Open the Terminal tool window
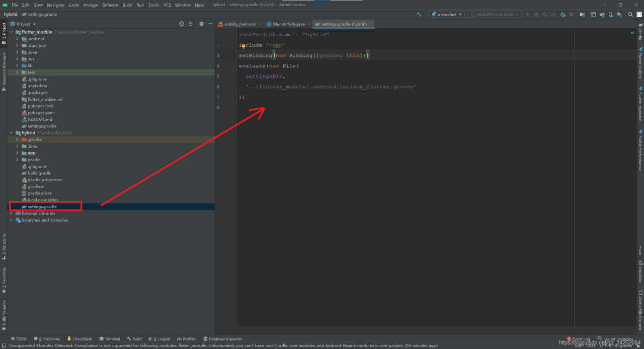The height and width of the screenshot is (349, 644). [109, 339]
